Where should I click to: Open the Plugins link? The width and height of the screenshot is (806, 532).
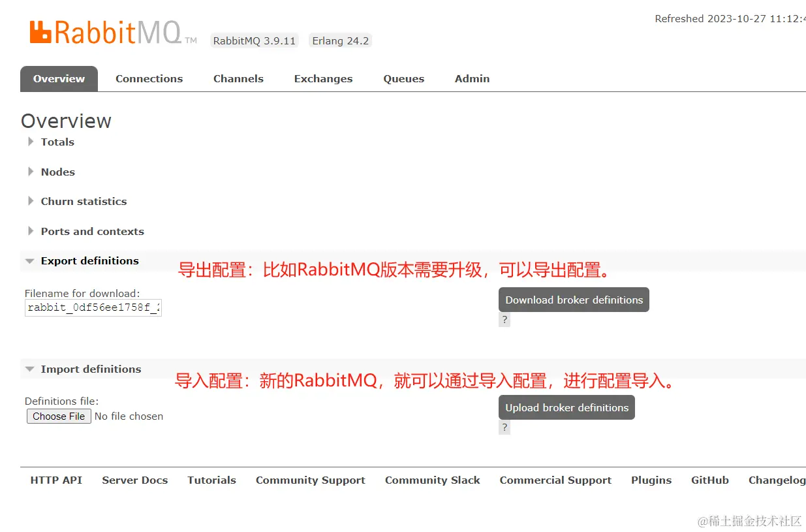[651, 480]
